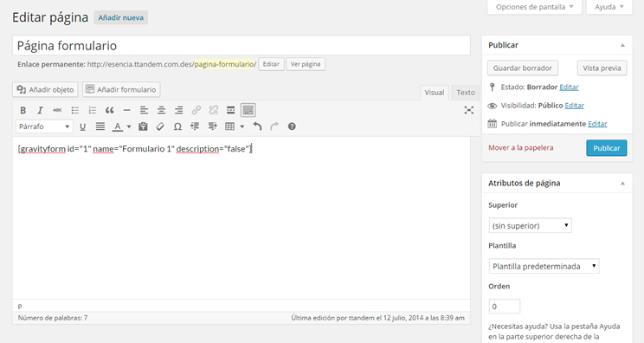This screenshot has width=644, height=343.
Task: Collapse the Atributos de página panel
Action: [x=622, y=184]
